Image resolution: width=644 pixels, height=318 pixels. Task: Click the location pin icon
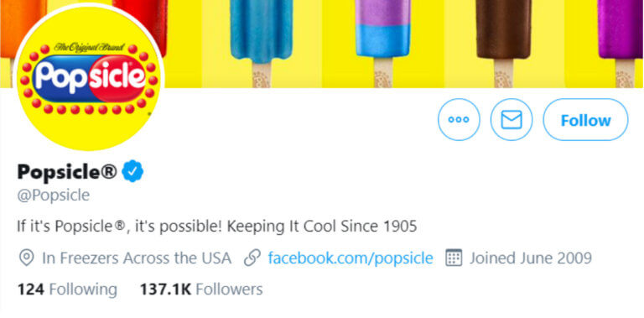26,258
